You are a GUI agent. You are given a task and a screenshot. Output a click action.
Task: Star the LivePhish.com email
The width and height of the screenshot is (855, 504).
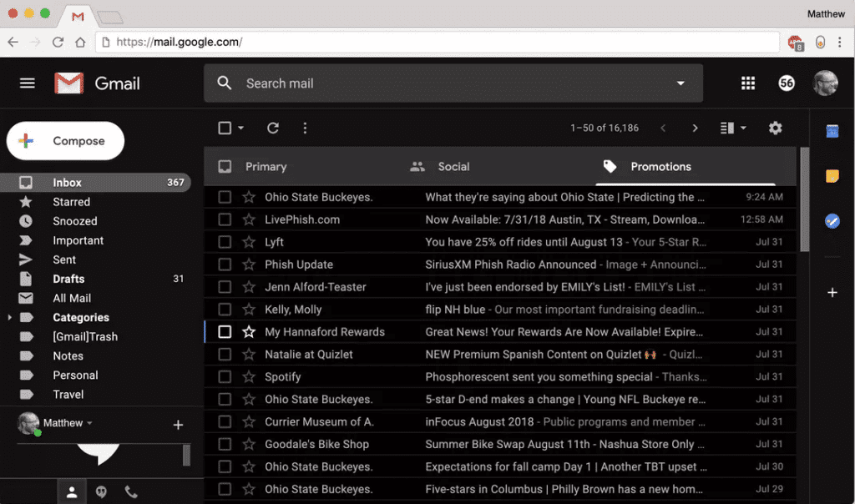coord(249,219)
